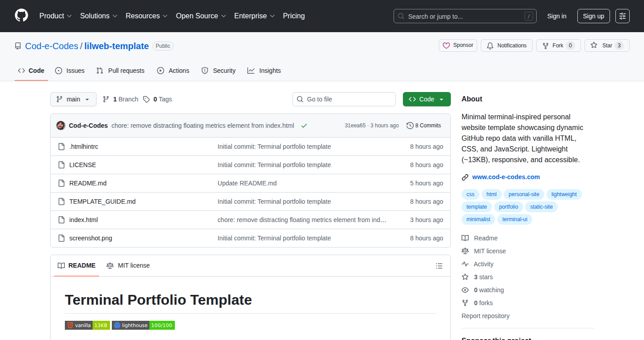Go to the Pricing page
644x340 pixels.
click(294, 16)
